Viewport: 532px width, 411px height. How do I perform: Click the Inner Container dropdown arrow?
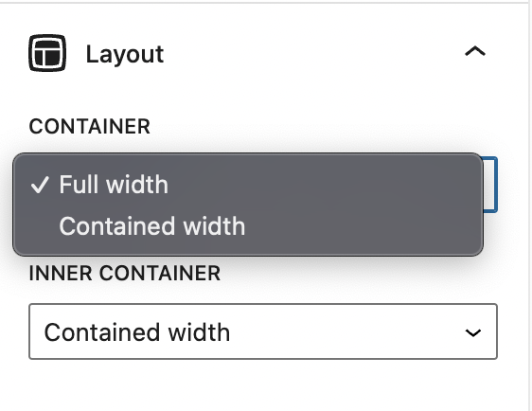tap(473, 332)
